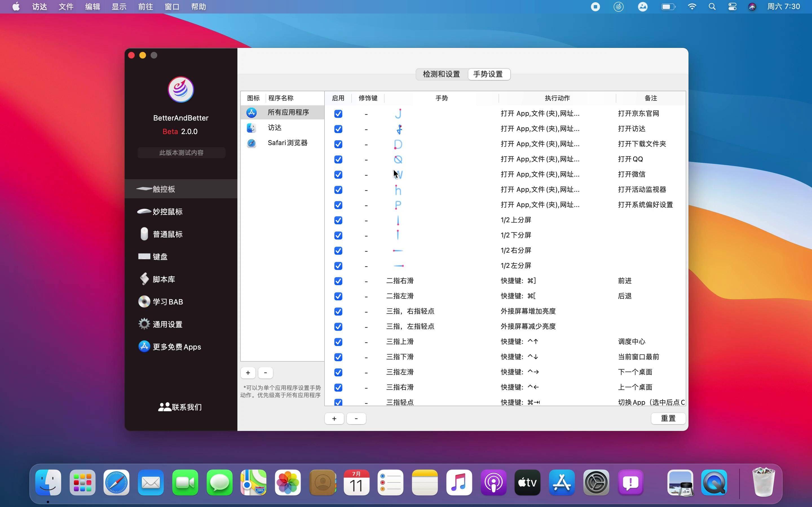Select Safari浏览器 in the application list

click(x=287, y=143)
